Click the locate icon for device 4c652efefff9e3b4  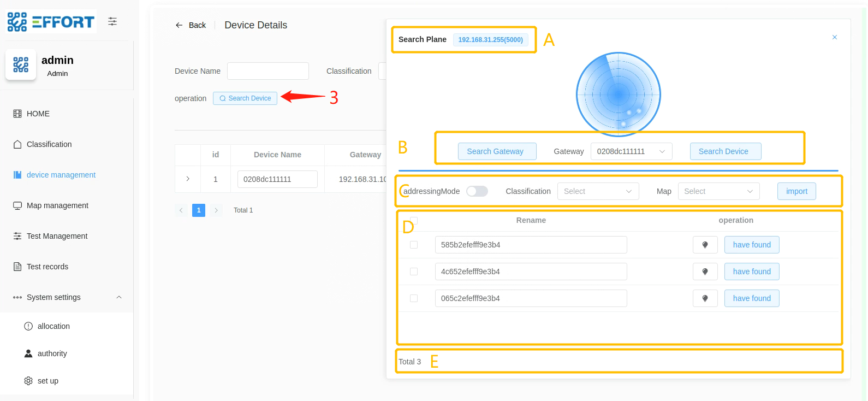pos(705,272)
